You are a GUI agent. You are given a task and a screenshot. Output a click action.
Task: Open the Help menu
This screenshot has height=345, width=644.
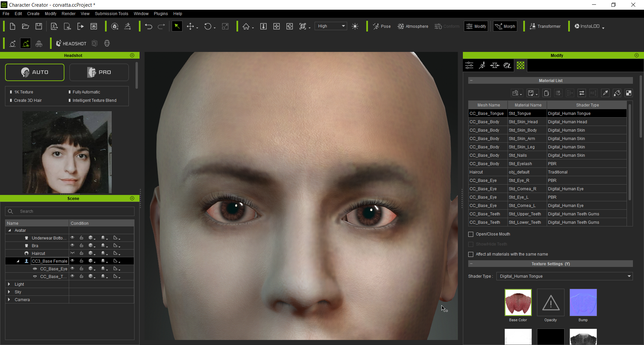pos(178,14)
